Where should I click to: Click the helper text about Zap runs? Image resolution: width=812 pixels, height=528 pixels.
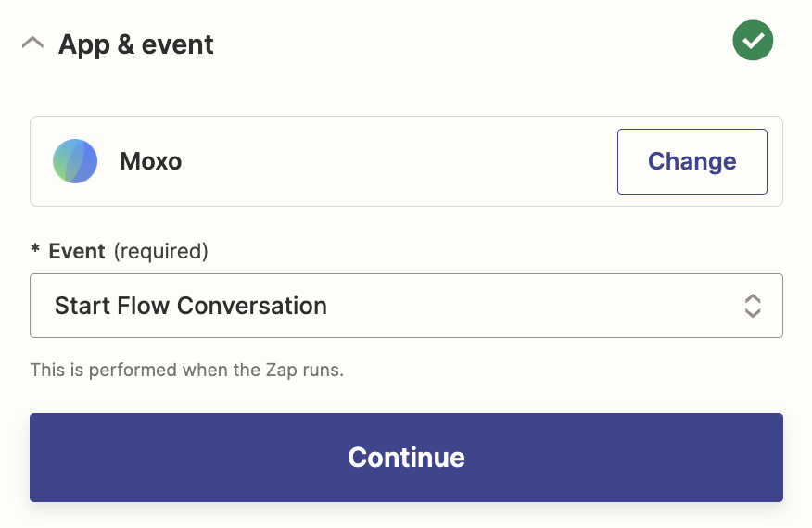point(186,370)
